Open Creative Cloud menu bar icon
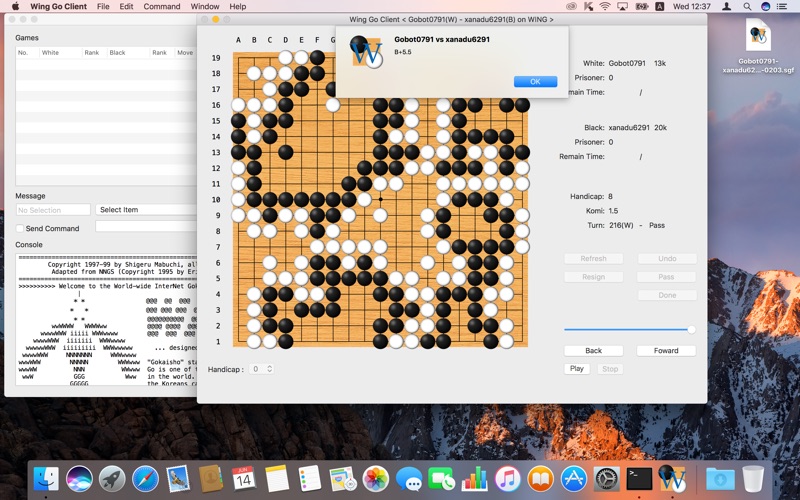This screenshot has width=800, height=500. click(x=571, y=7)
